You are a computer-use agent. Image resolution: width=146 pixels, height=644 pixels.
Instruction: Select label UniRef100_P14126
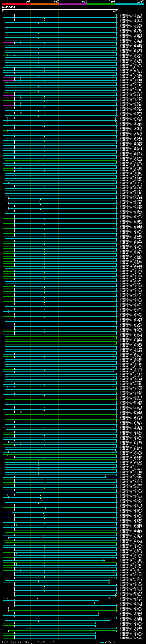click(131, 165)
